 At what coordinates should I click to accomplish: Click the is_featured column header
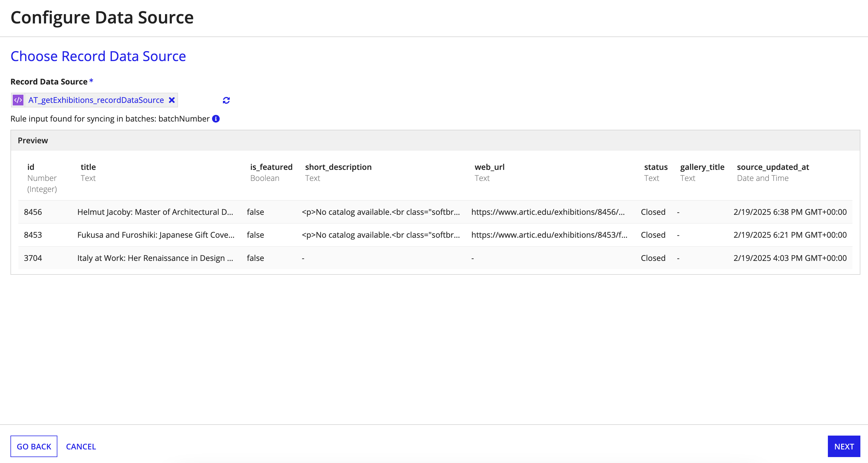point(271,167)
